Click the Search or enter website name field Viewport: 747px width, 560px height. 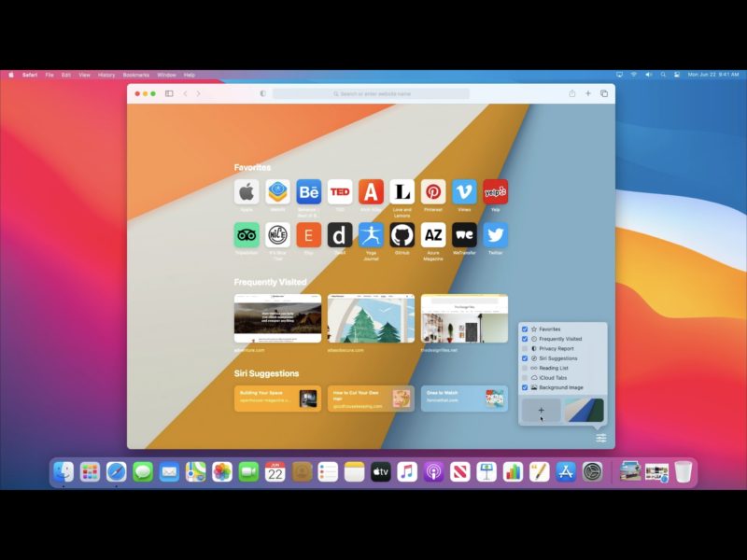[371, 94]
